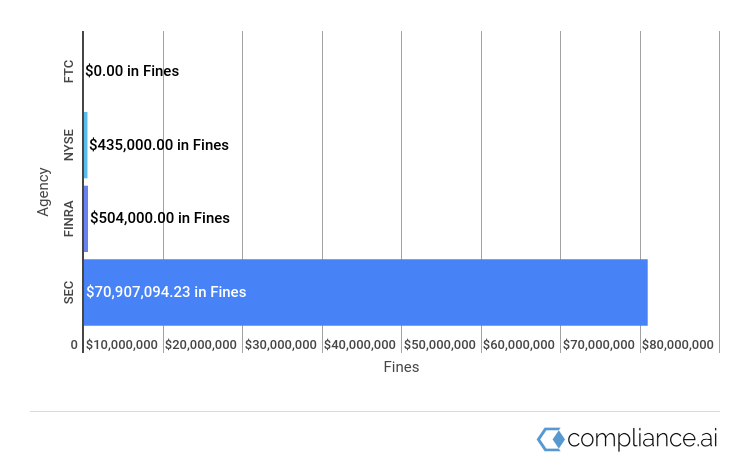Click the $80,000,000 tick label

[x=678, y=345]
